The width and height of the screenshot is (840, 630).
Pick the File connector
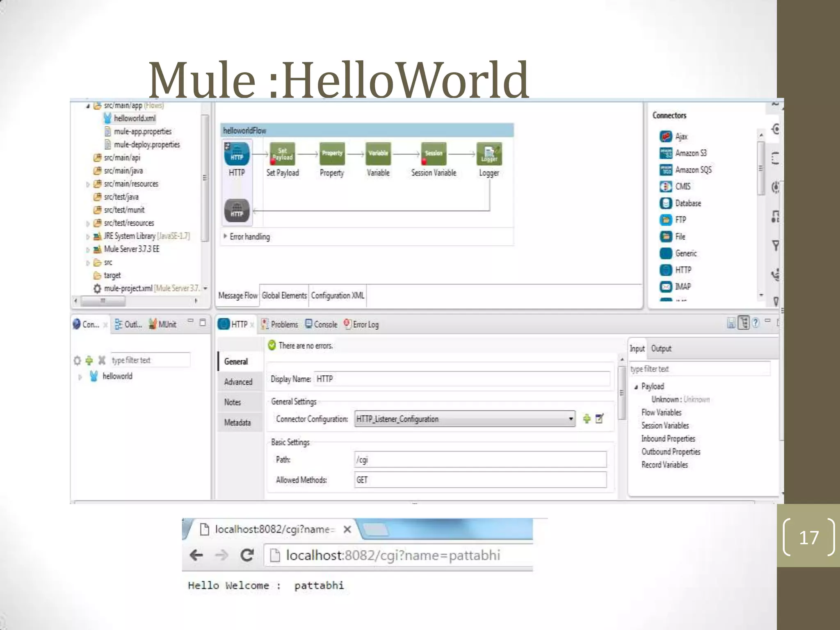(673, 237)
